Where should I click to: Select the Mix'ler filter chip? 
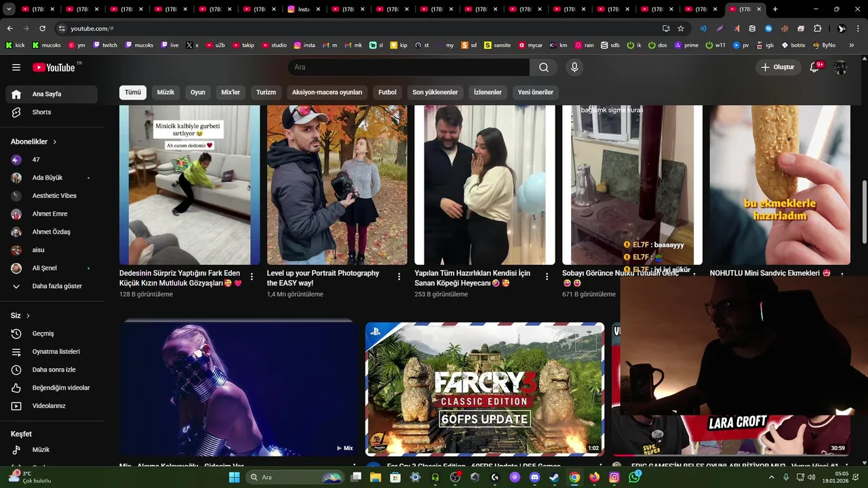click(x=231, y=92)
